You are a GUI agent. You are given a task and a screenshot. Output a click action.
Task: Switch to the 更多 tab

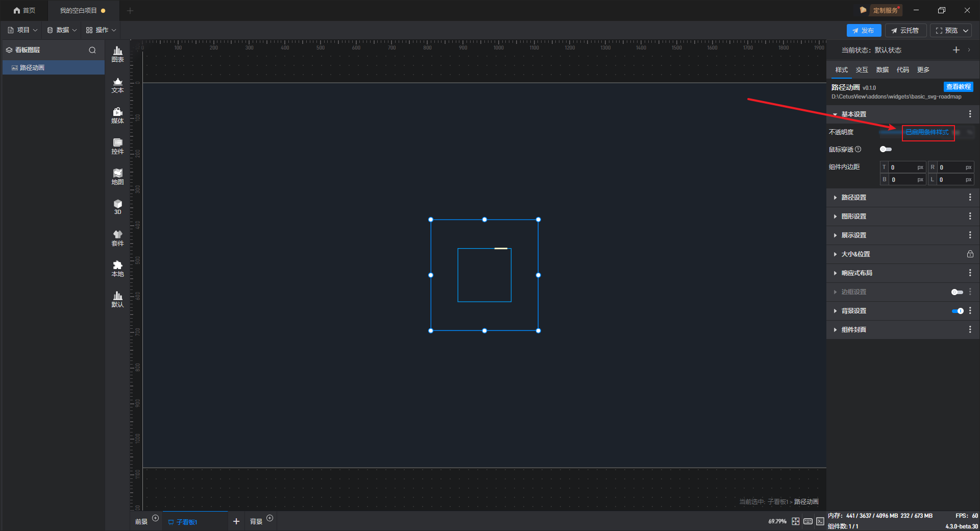tap(923, 70)
